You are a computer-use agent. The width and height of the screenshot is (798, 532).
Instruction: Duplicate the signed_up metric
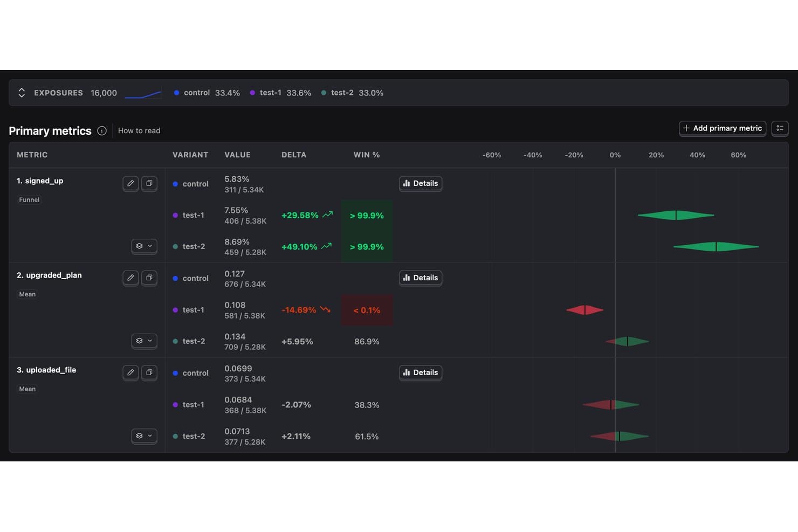click(149, 183)
